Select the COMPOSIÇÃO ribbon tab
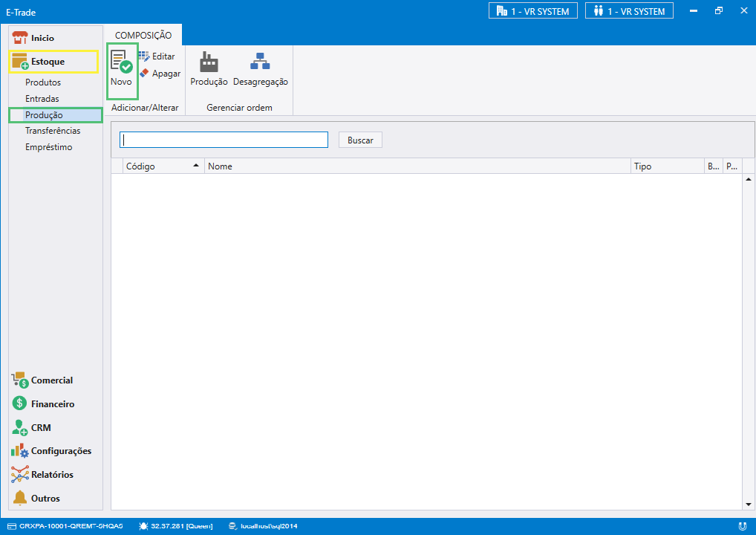This screenshot has height=535, width=756. pyautogui.click(x=143, y=35)
